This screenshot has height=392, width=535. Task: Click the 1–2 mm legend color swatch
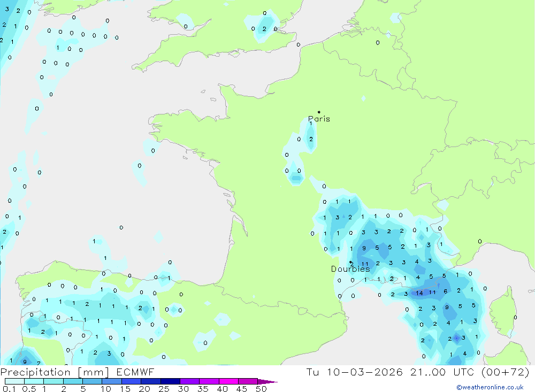tap(53, 381)
